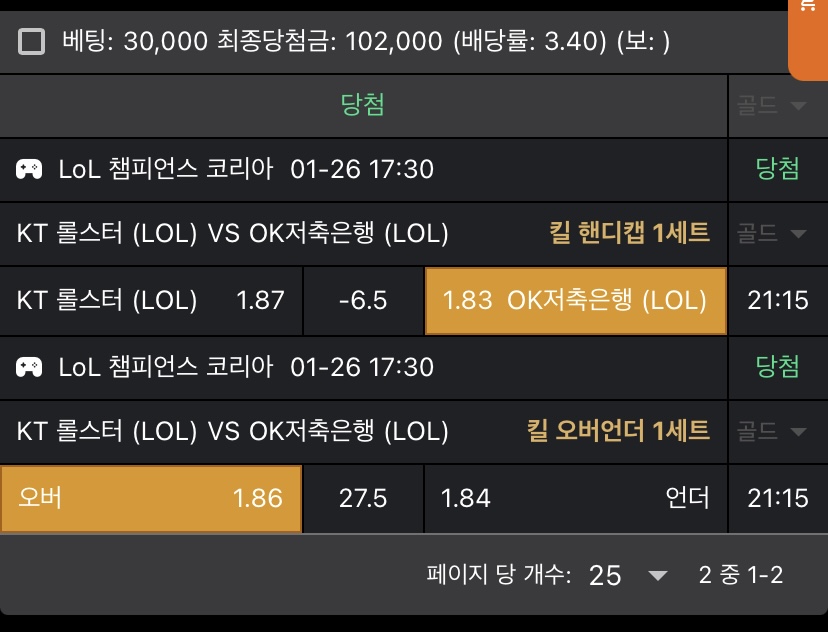
Task: Select the highlighted 1.83 OK저축은행 odds cell
Action: click(x=575, y=300)
